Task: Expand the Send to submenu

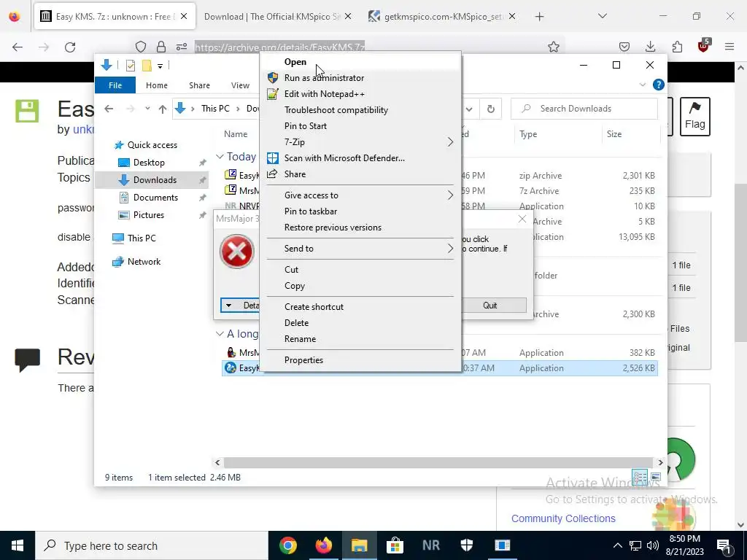Action: point(360,249)
